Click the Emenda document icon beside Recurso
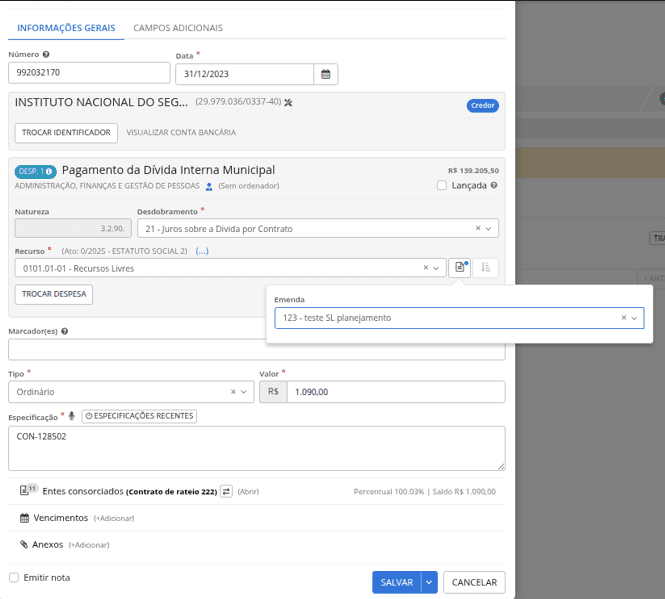This screenshot has height=599, width=665. click(x=459, y=268)
